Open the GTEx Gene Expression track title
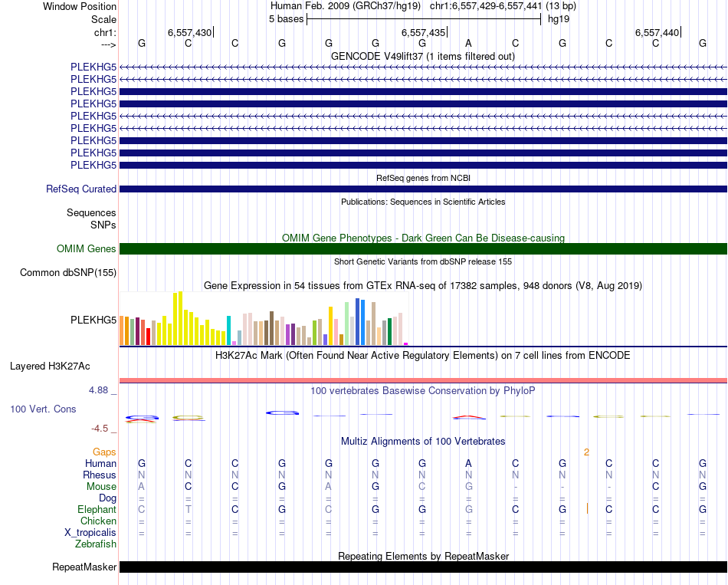The image size is (728, 585). click(423, 286)
